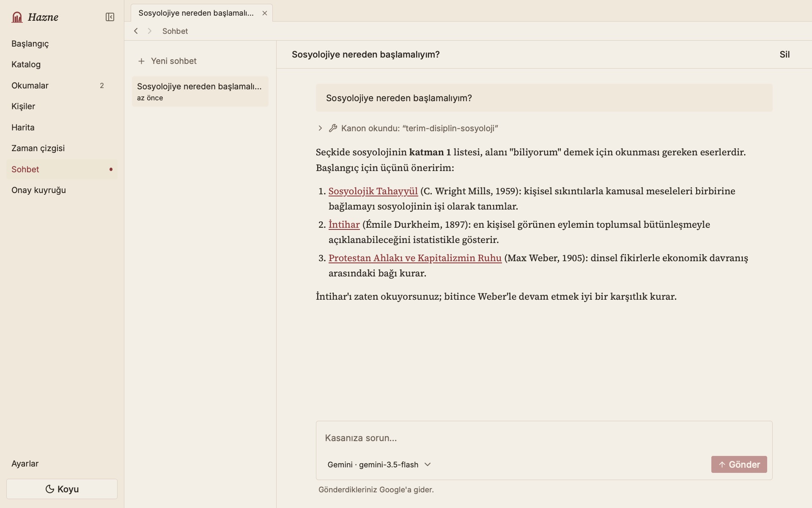Go forward with the right arrow

click(149, 31)
